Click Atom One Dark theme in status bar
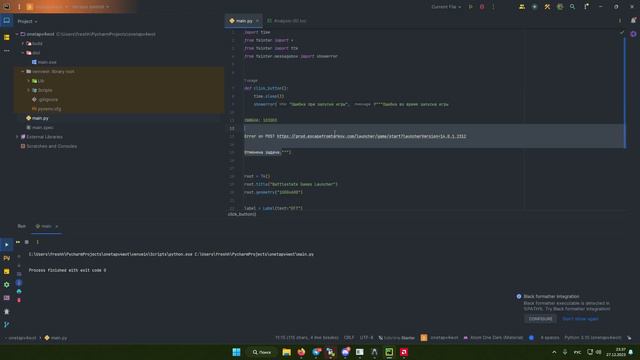The width and height of the screenshot is (640, 360). click(493, 338)
